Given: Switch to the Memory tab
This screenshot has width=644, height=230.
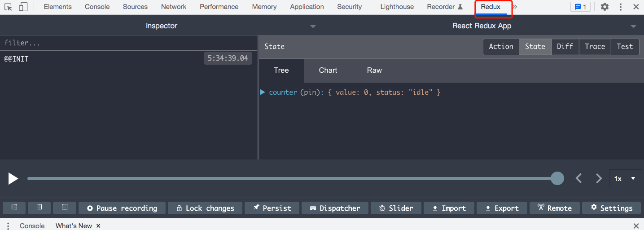Looking at the screenshot, I should click(264, 7).
